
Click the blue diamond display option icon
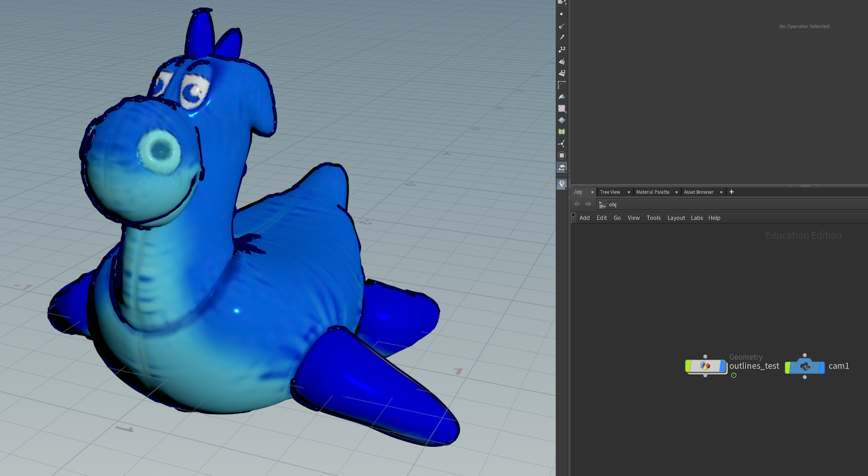pos(561,120)
